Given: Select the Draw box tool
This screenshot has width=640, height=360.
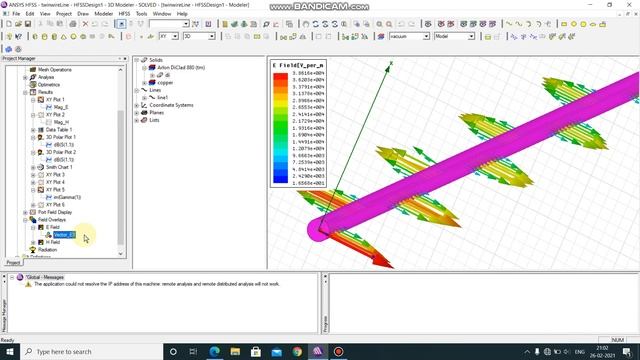Looking at the screenshot, I should (35, 37).
